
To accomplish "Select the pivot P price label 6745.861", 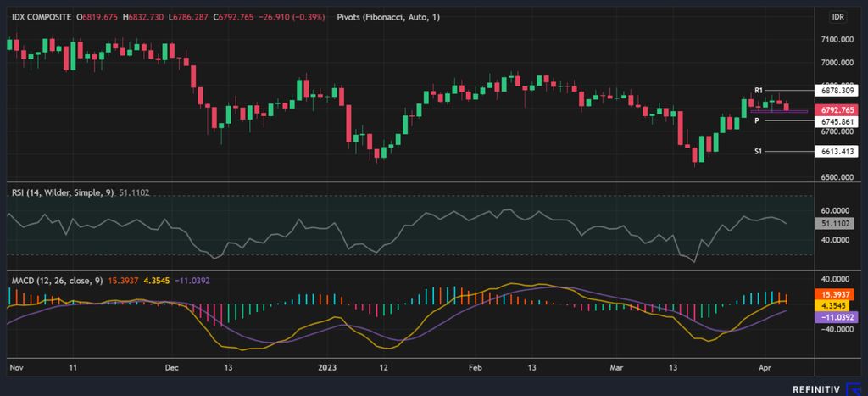I will pyautogui.click(x=837, y=122).
